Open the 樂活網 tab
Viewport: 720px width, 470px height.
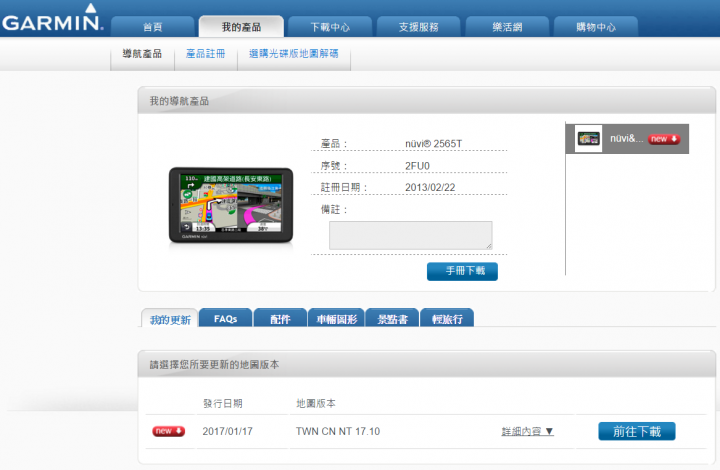coord(507,27)
